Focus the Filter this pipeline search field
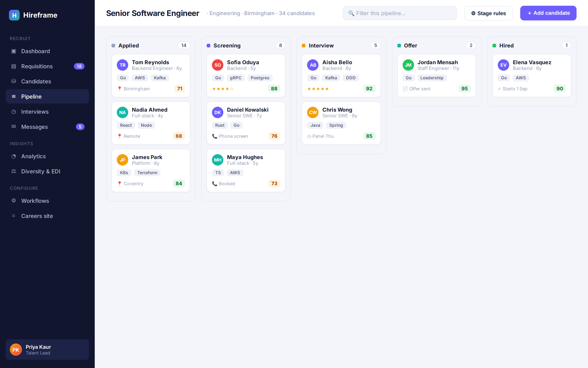 pos(399,13)
